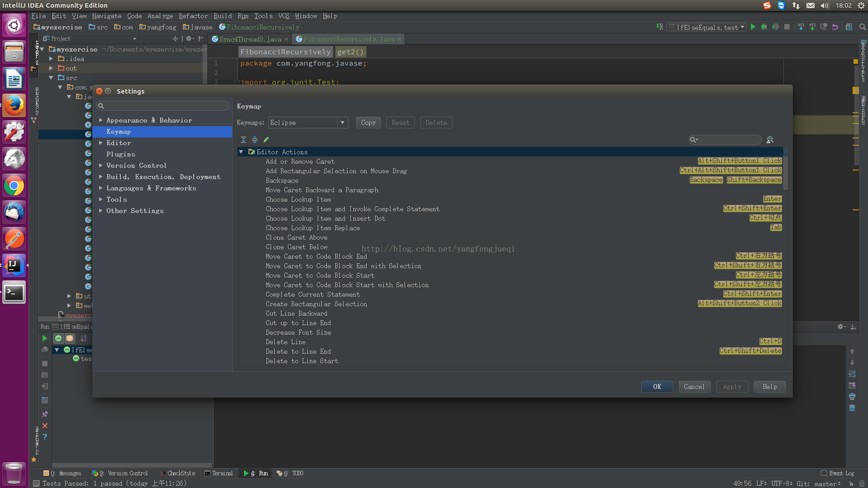Click Make Project binary arrow icon
The height and width of the screenshot is (488, 868).
[660, 27]
